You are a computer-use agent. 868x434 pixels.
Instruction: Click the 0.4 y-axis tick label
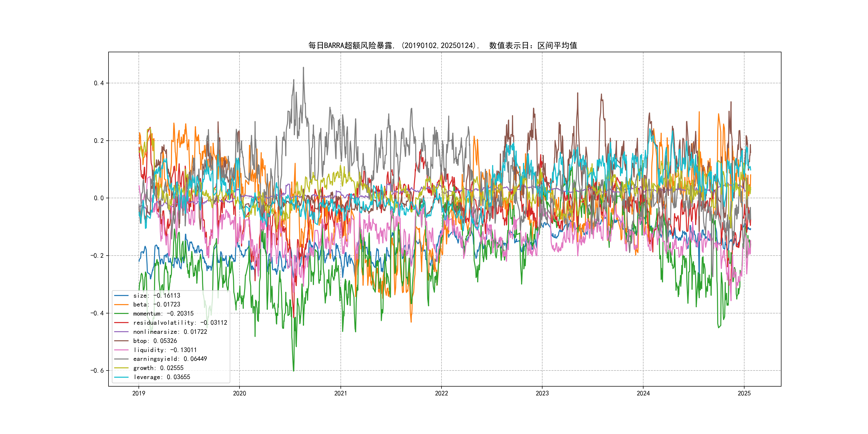click(99, 83)
